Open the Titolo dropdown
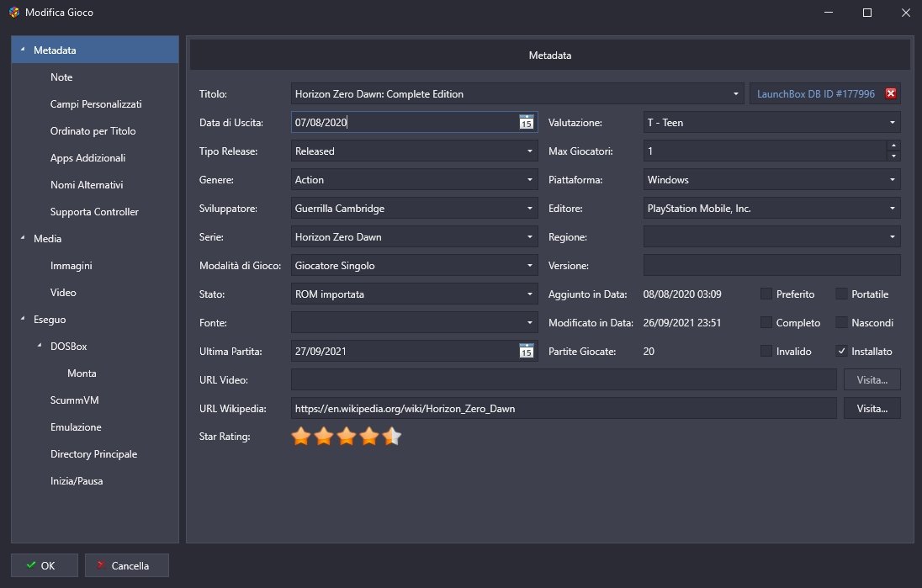 (x=735, y=94)
